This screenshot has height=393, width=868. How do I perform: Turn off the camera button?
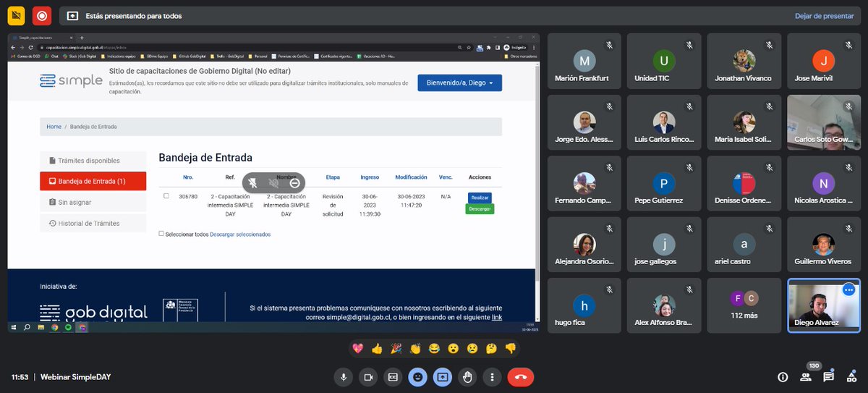coord(368,377)
